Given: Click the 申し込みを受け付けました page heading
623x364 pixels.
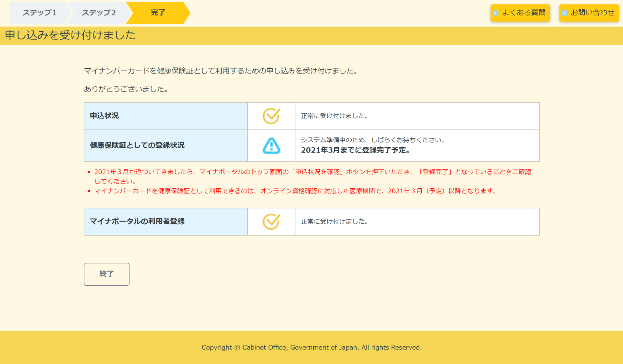Looking at the screenshot, I should 70,35.
